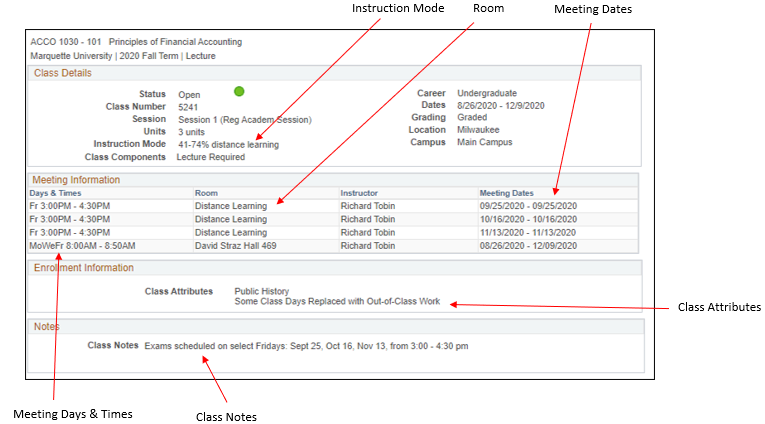Click the 10/16/2020 - 10/16/2020 date cell

point(529,219)
